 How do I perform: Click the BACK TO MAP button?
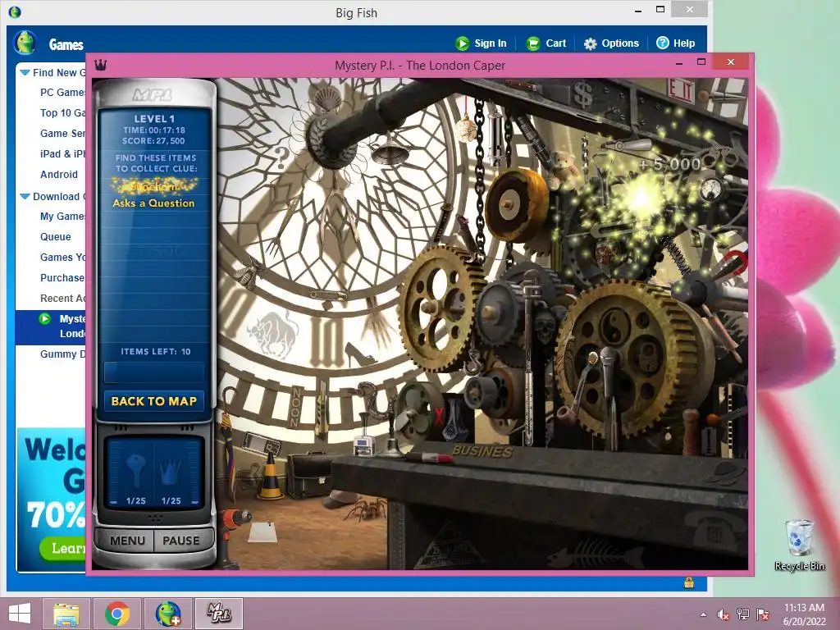154,400
